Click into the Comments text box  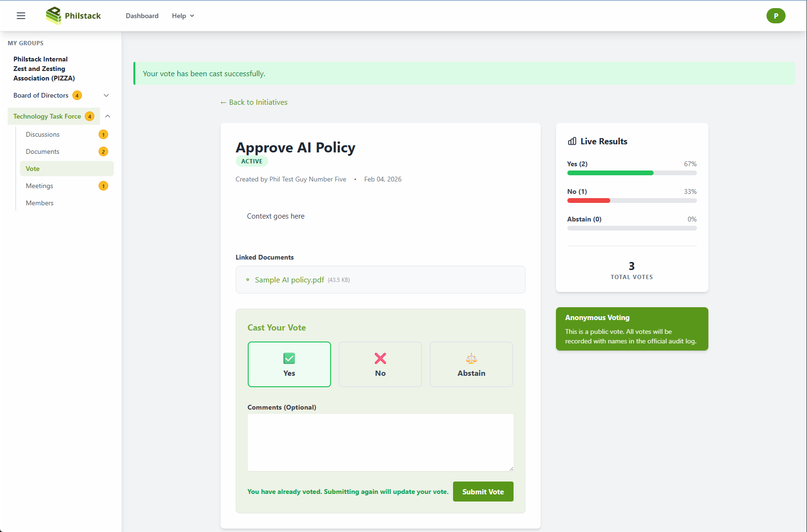click(x=380, y=442)
